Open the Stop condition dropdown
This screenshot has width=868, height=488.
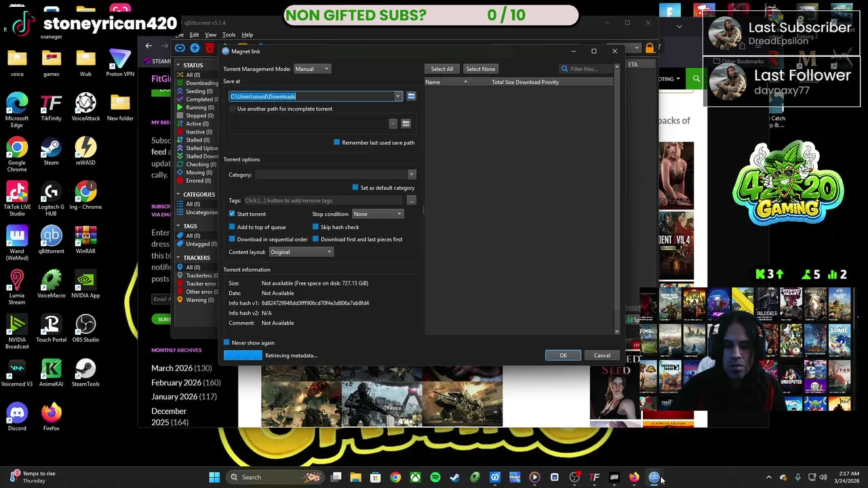coord(377,214)
